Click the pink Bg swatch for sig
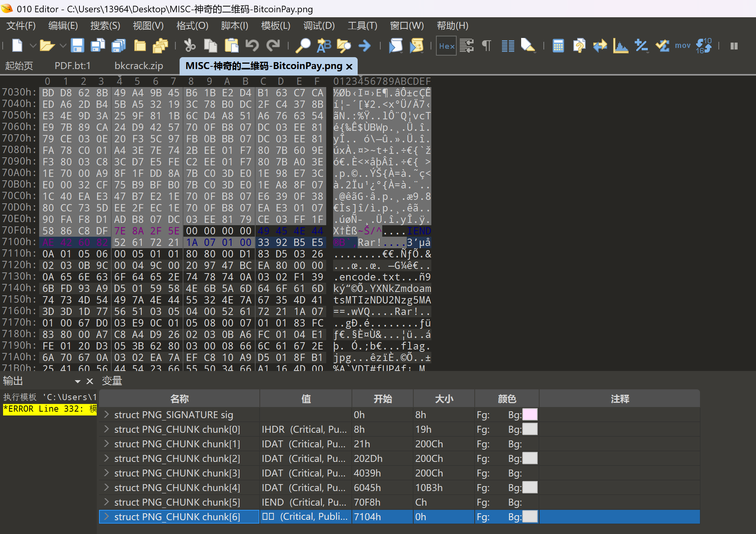 tap(530, 414)
